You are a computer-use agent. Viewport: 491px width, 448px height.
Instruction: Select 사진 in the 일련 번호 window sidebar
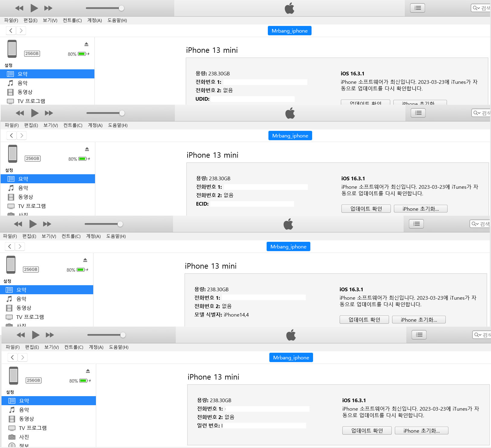pos(49,437)
